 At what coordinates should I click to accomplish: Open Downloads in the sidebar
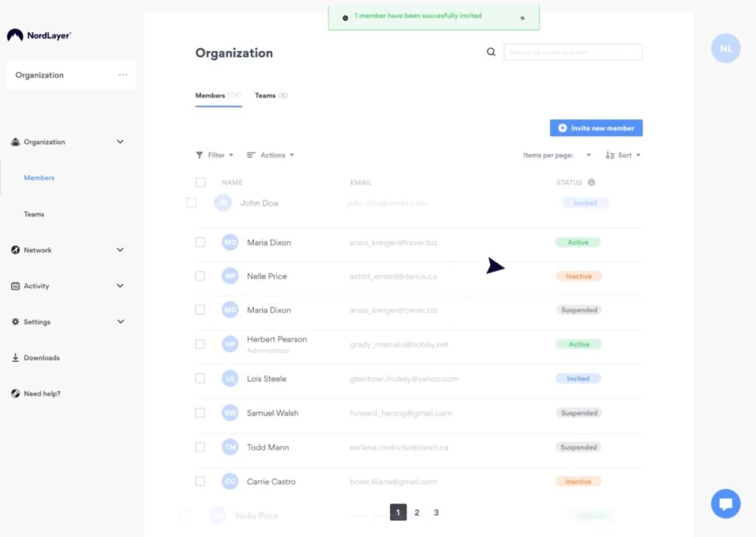point(42,358)
